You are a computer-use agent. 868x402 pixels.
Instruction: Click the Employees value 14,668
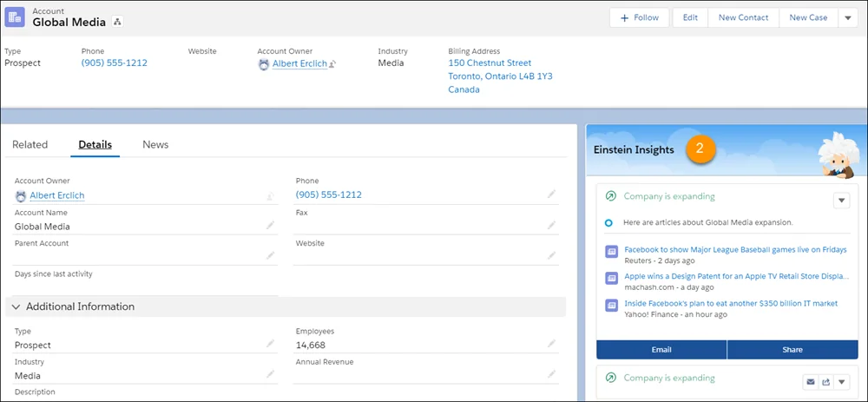coord(310,345)
